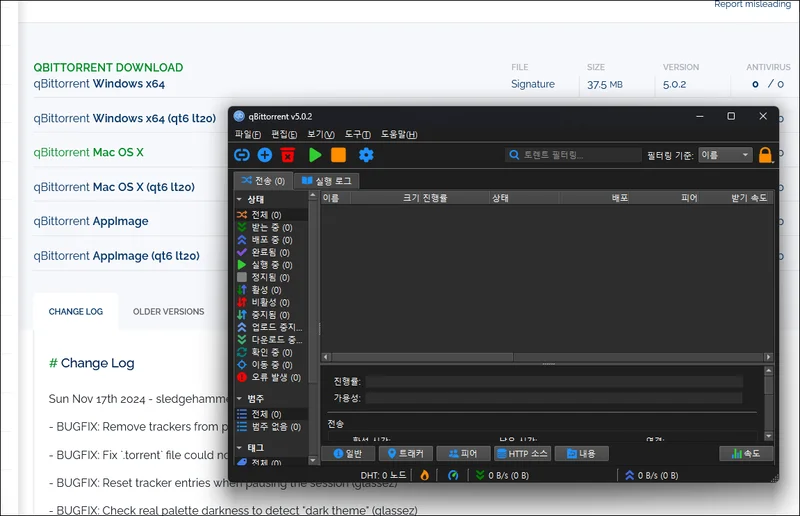The height and width of the screenshot is (516, 800).
Task: Select 전체 (0) status filter
Action: click(271, 215)
